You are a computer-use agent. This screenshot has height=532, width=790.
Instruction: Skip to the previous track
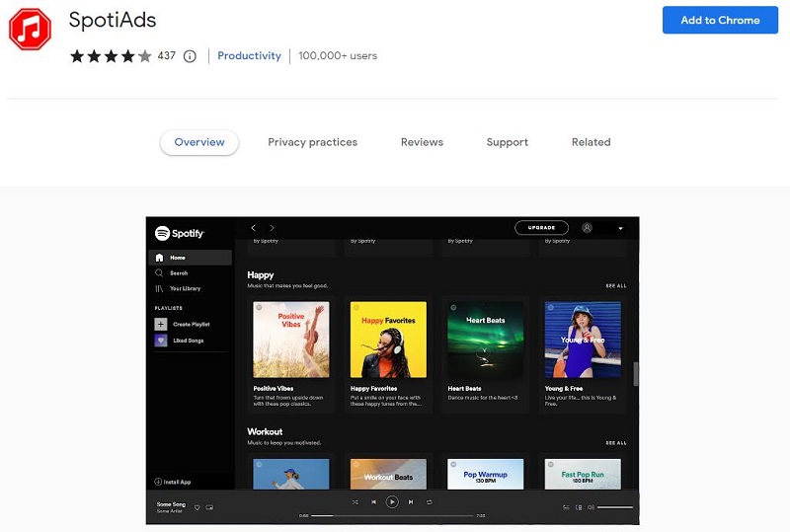[x=373, y=501]
